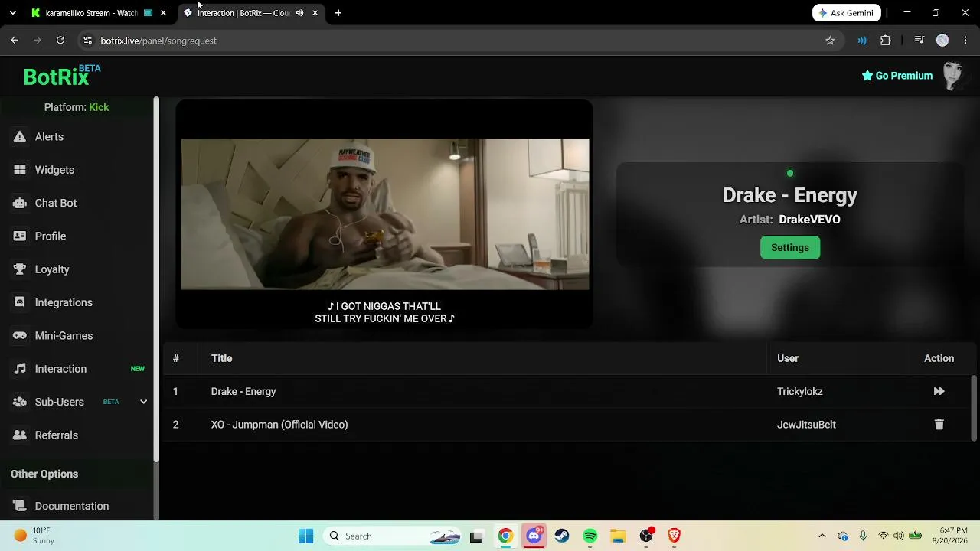Select the Drake - Energy title in row 1
This screenshot has width=980, height=551.
click(243, 391)
